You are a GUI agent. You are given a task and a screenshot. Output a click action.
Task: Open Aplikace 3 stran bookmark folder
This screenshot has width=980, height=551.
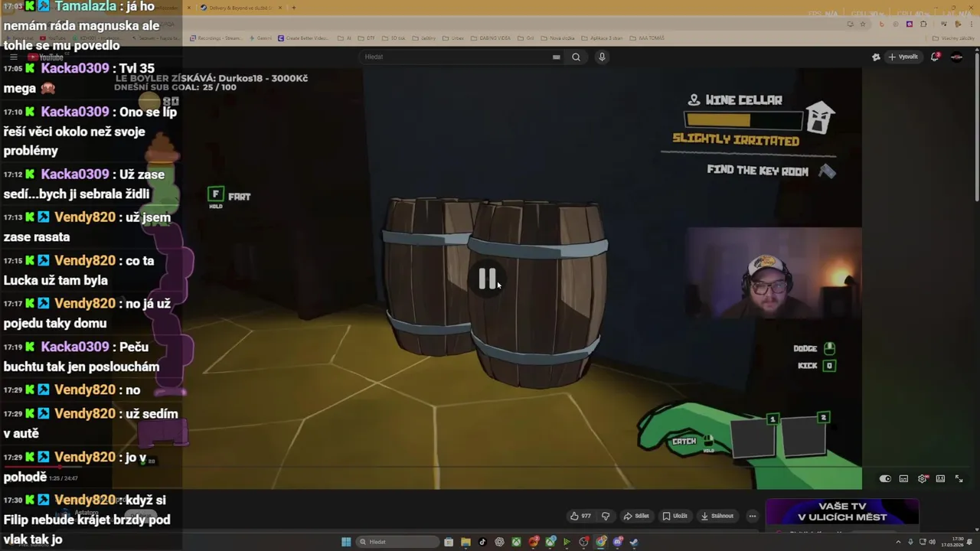point(602,38)
